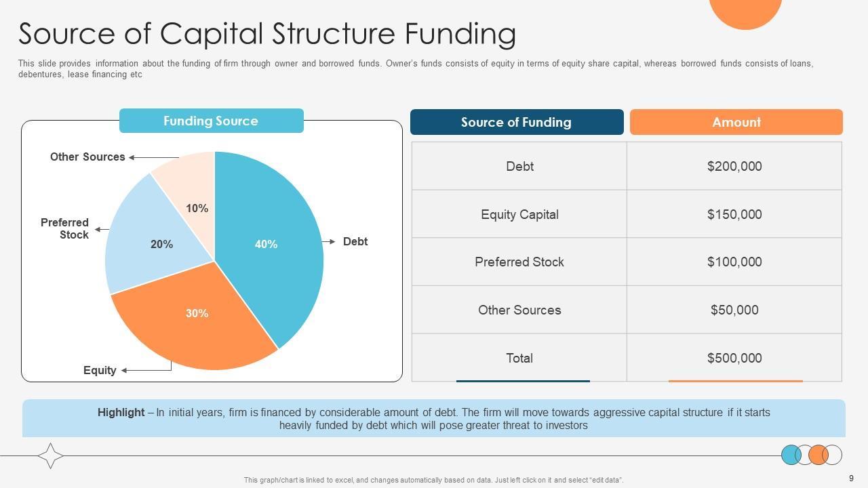Viewport: 868px width, 488px height.
Task: Click the Highlight text box
Action: tap(433, 419)
